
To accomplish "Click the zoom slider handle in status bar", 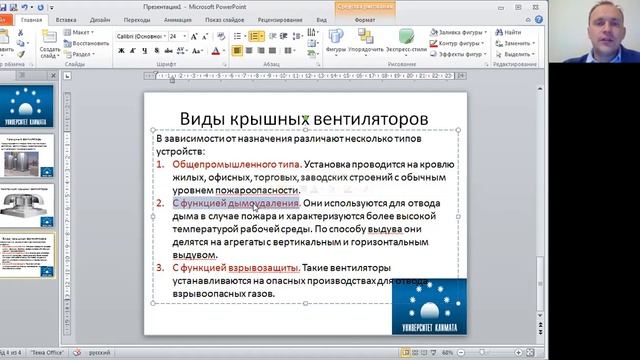I will (x=482, y=352).
